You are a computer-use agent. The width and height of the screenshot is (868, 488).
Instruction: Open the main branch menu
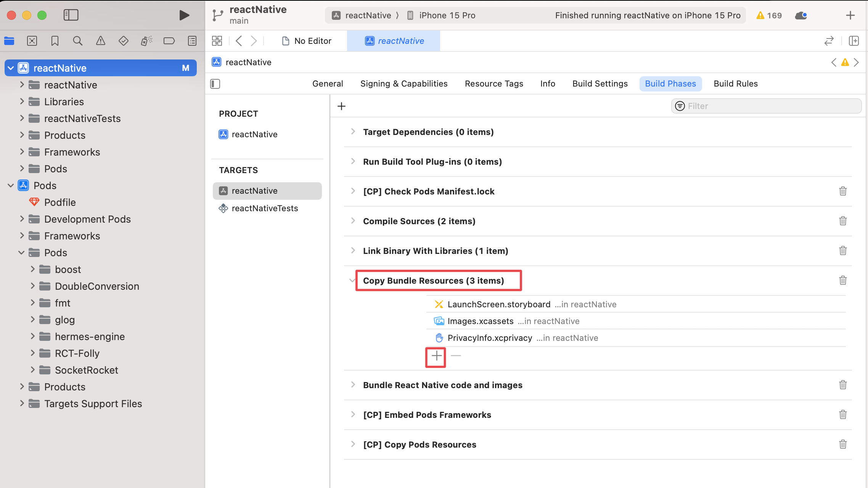click(x=239, y=21)
